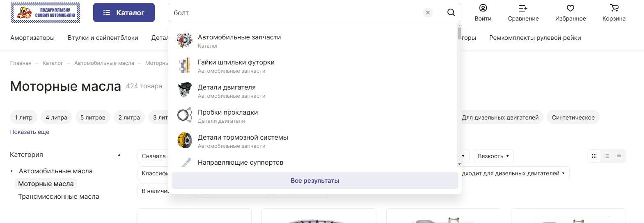Click the store logo image
Viewport: 644px width, 223px height.
[x=45, y=12]
